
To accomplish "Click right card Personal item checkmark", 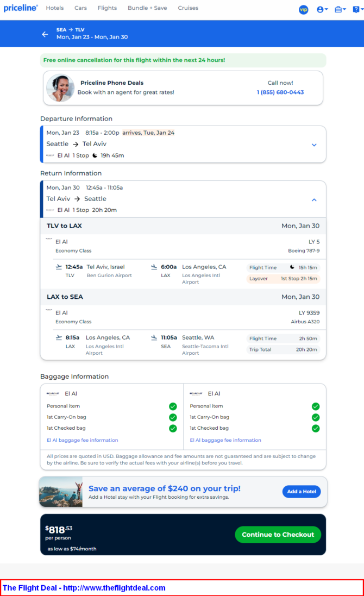I will coord(316,406).
